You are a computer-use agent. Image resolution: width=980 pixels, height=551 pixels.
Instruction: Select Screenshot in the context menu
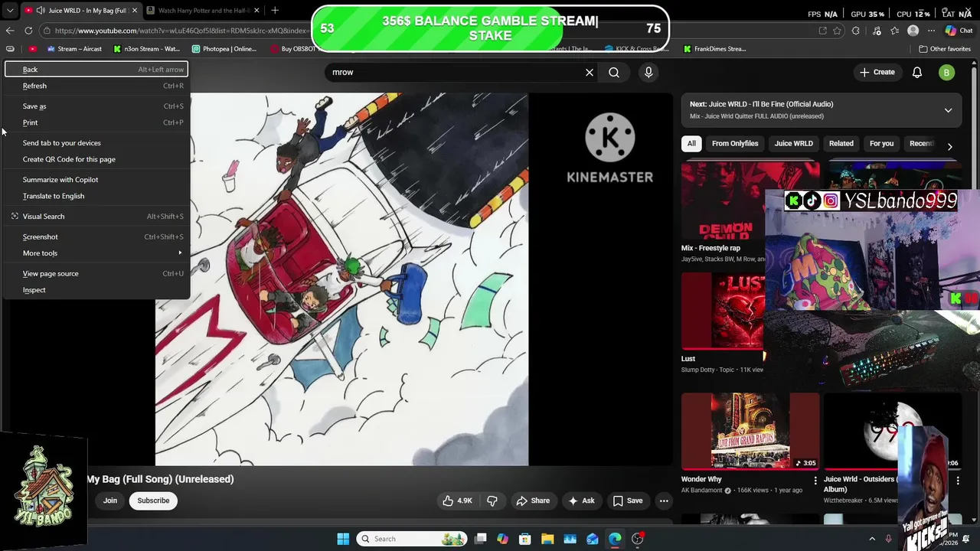[x=96, y=237]
